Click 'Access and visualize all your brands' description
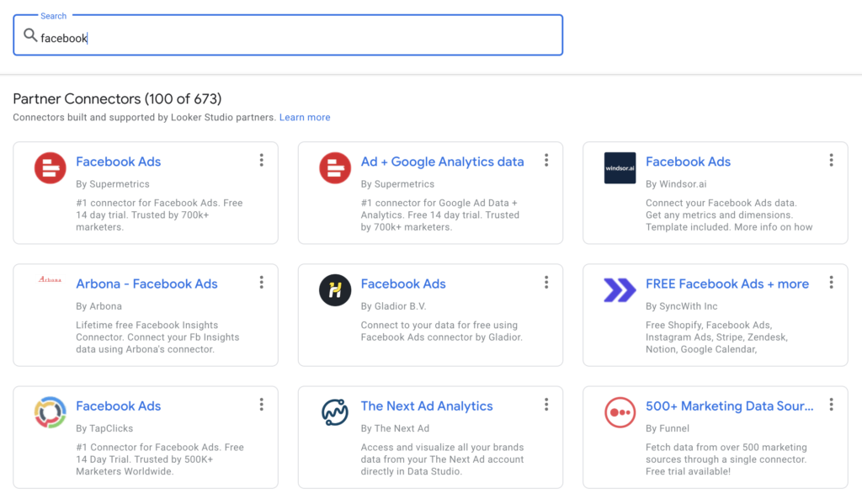This screenshot has height=504, width=862. click(443, 459)
